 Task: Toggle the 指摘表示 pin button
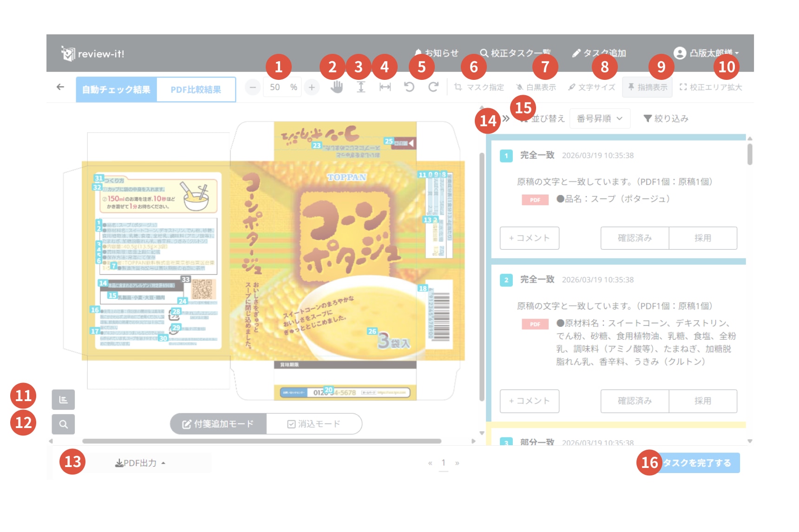[647, 87]
